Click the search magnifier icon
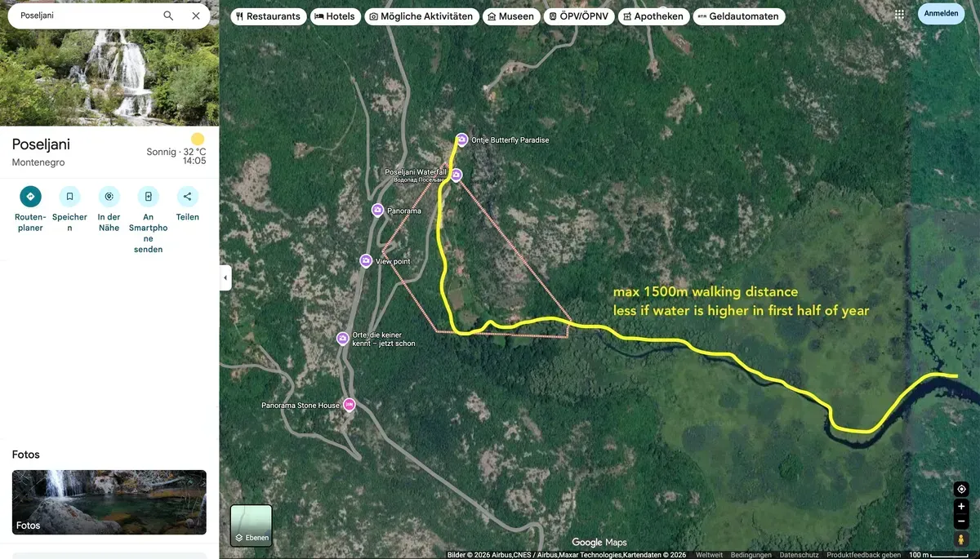This screenshot has height=559, width=980. [168, 16]
